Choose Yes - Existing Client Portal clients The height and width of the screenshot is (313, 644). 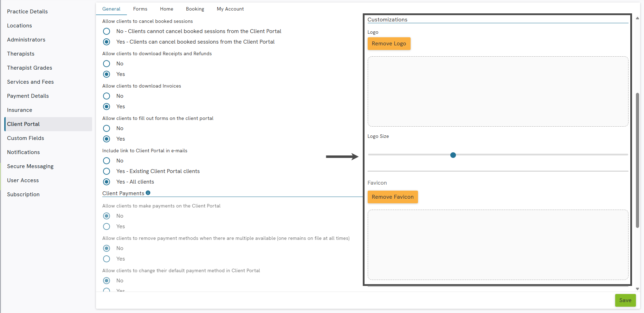107,171
